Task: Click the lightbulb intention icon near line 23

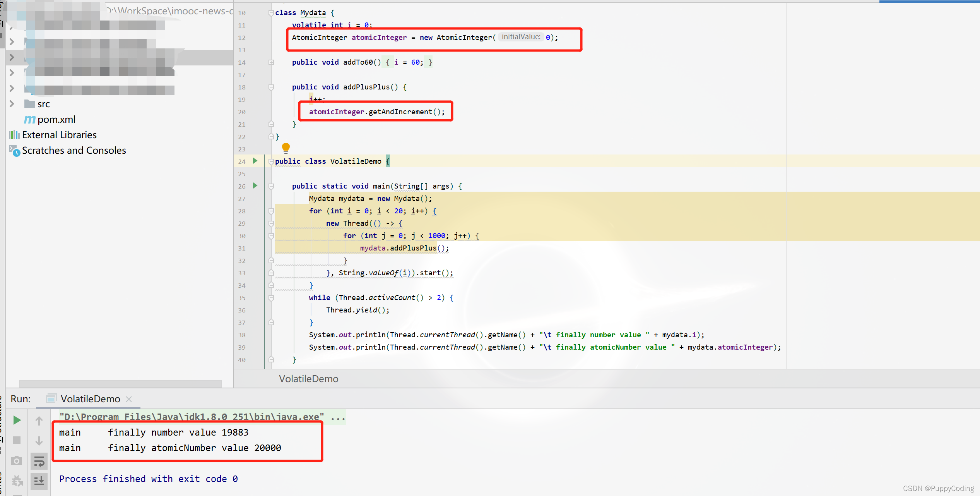Action: (286, 148)
